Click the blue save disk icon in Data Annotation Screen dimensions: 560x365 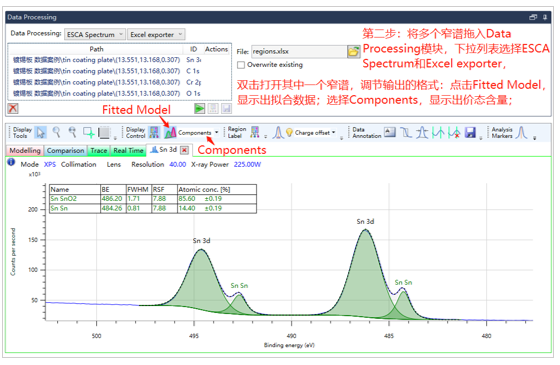[470, 133]
